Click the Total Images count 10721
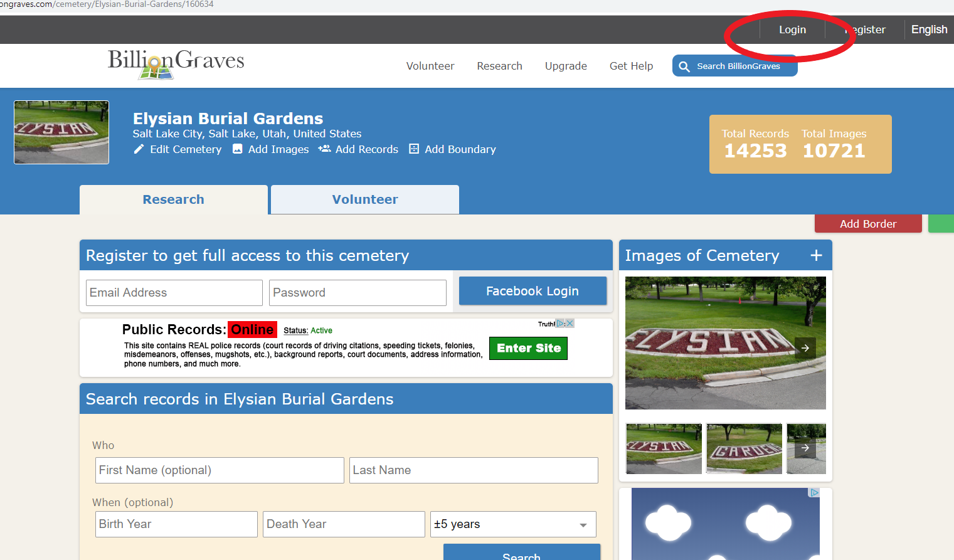This screenshot has height=560, width=954. coord(834,151)
